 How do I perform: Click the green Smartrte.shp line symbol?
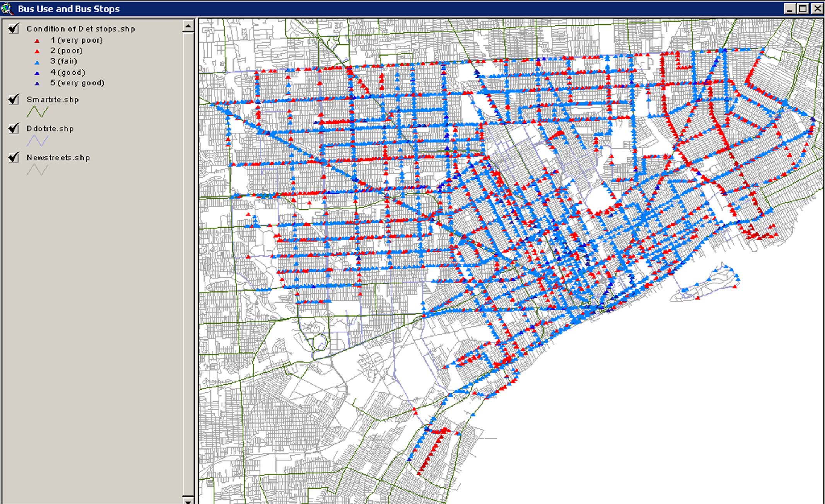tap(37, 112)
